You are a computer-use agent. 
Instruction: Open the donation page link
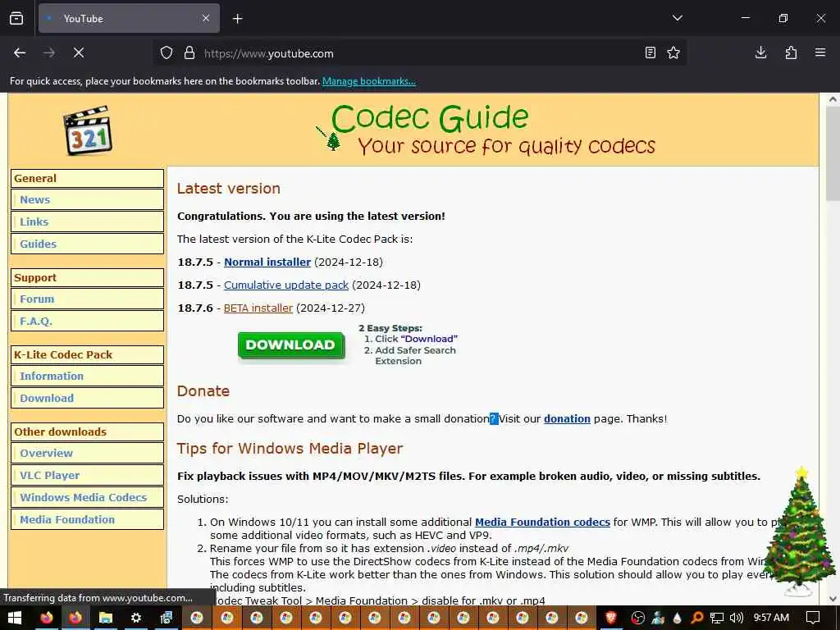(x=567, y=419)
